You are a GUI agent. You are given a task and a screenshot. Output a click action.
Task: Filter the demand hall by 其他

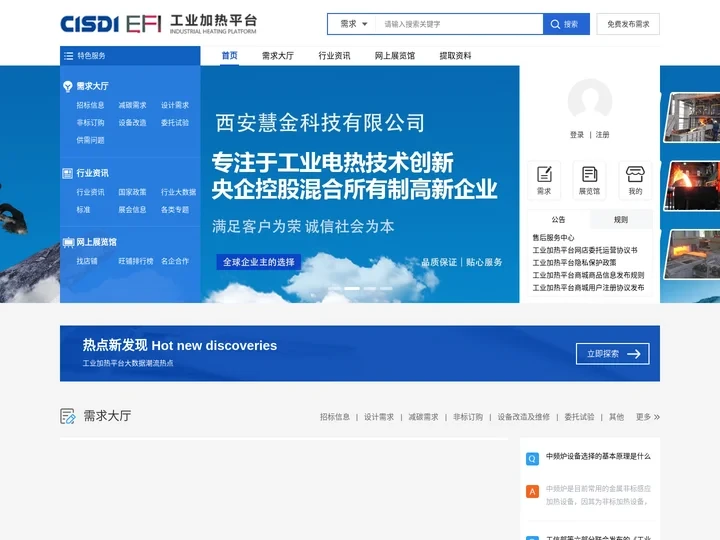pyautogui.click(x=616, y=417)
